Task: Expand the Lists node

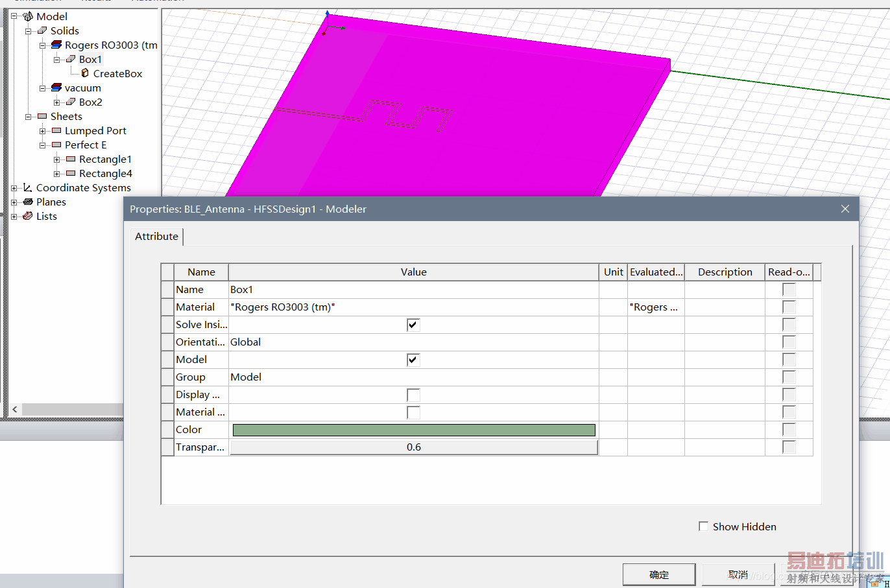Action: point(14,217)
